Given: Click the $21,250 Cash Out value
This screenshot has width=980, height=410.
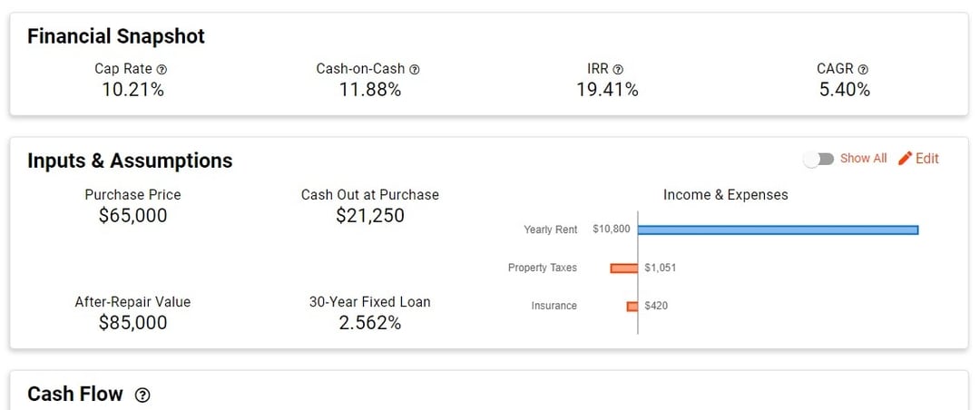Looking at the screenshot, I should tap(370, 216).
